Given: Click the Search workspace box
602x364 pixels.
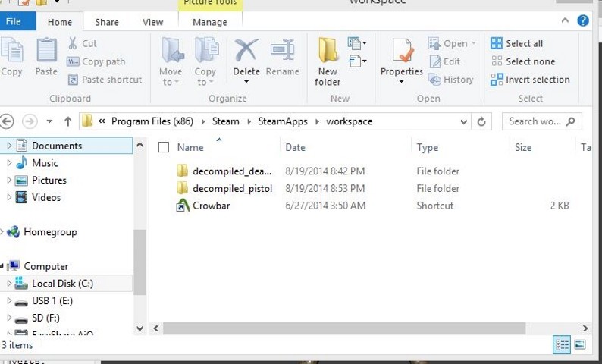Looking at the screenshot, I should [541, 122].
